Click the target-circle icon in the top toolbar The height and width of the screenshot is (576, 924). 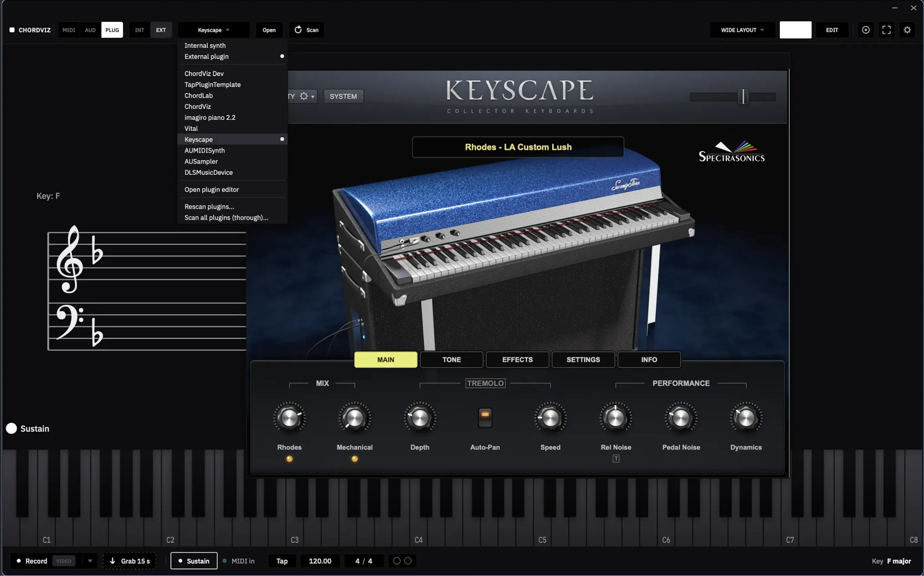(866, 30)
